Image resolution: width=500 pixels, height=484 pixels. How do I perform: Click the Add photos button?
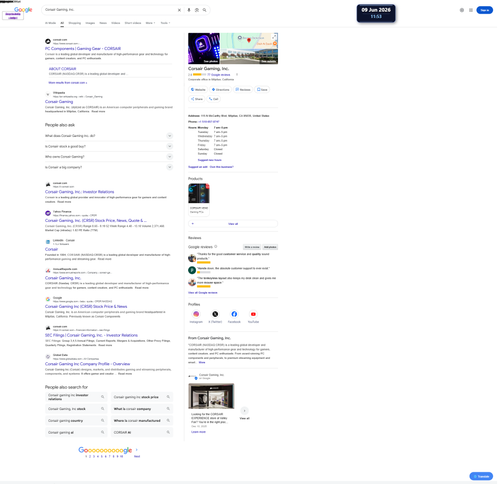[270, 247]
